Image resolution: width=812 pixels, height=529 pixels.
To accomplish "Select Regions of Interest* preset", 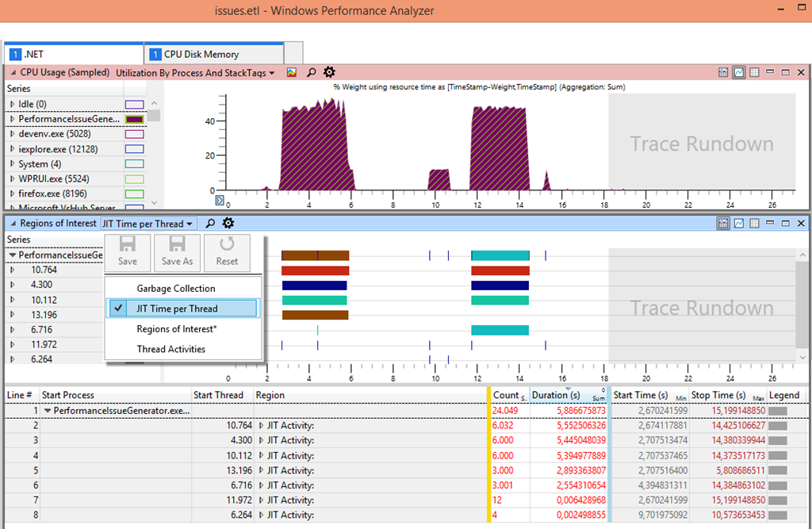I will click(183, 329).
